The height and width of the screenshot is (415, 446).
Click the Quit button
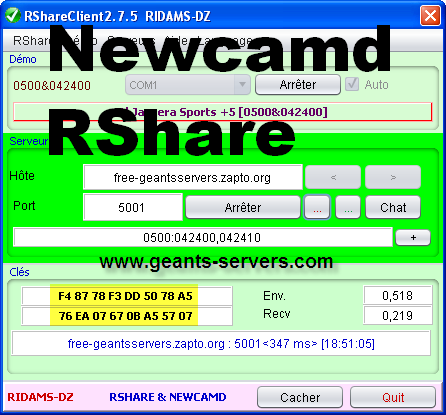coord(393,397)
